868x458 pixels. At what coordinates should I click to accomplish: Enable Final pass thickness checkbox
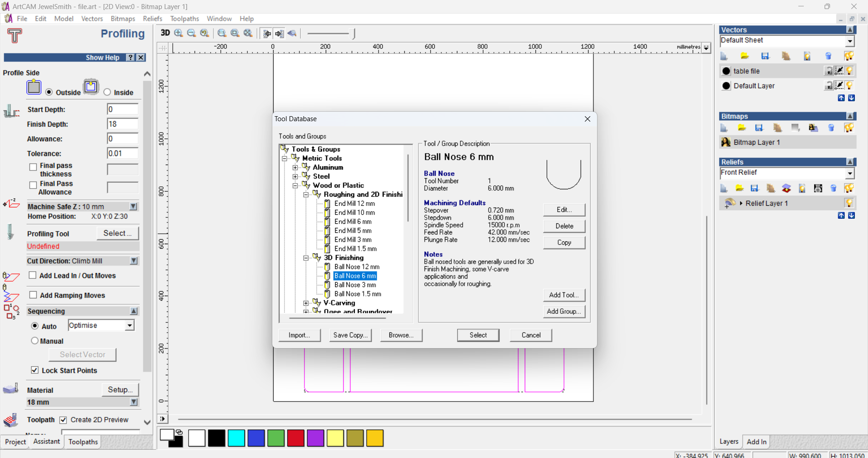click(x=33, y=167)
